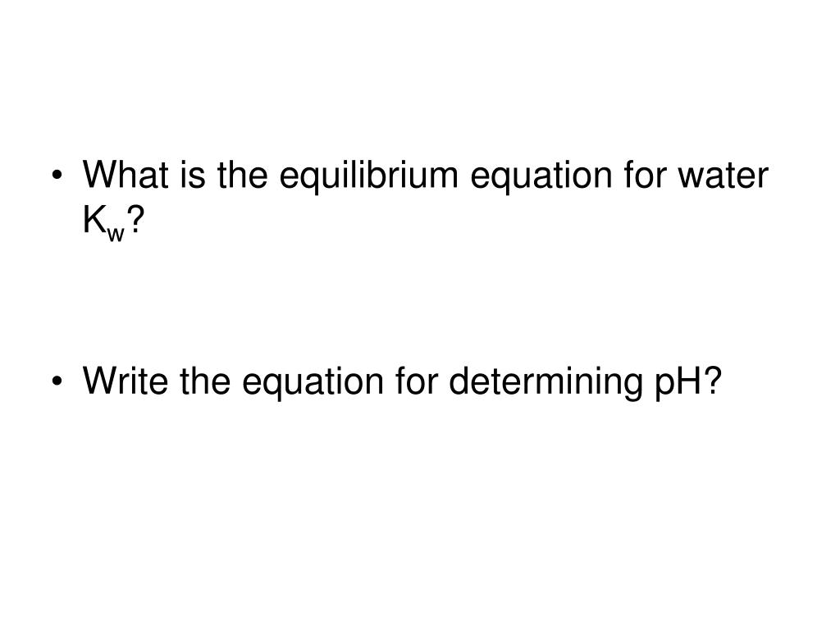The width and height of the screenshot is (840, 630).
Task: Click "for" before the word determining
Action: (417, 381)
